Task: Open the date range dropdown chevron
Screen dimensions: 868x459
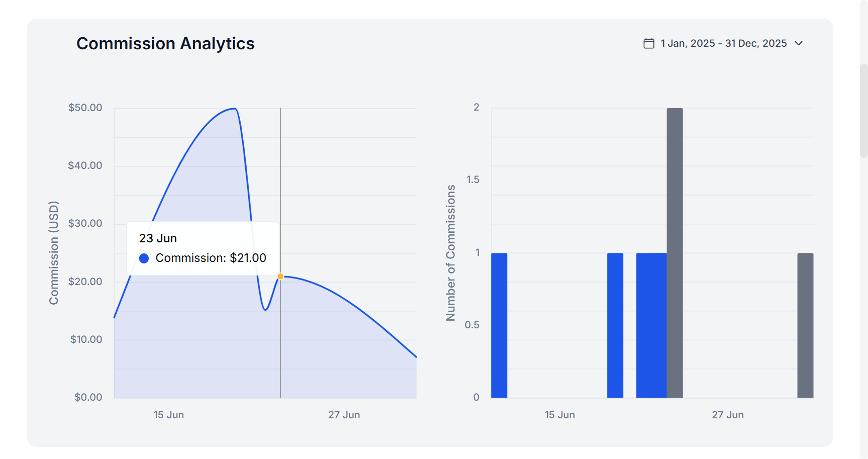Action: point(799,44)
